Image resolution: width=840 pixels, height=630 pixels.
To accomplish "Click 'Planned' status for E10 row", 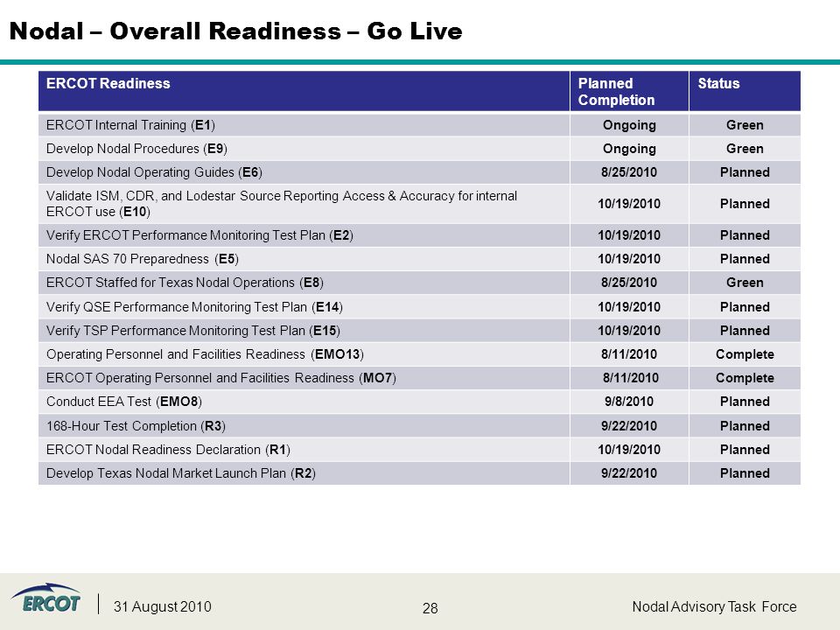I will [x=745, y=204].
